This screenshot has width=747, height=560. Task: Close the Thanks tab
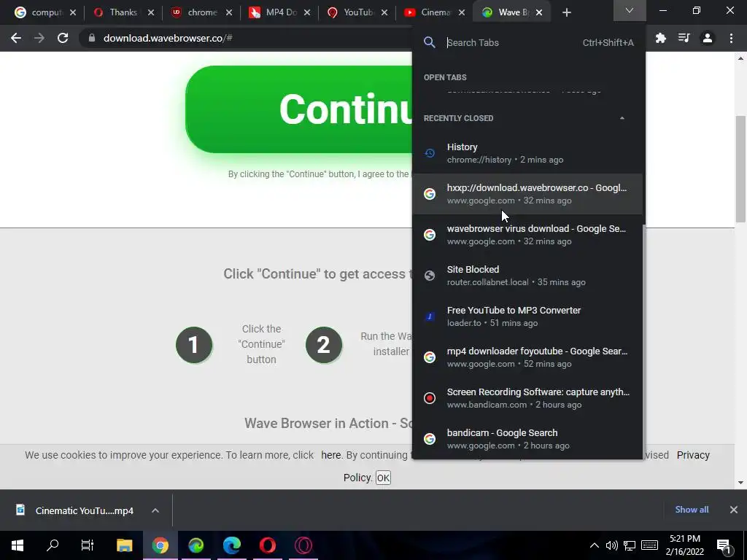[x=151, y=12]
